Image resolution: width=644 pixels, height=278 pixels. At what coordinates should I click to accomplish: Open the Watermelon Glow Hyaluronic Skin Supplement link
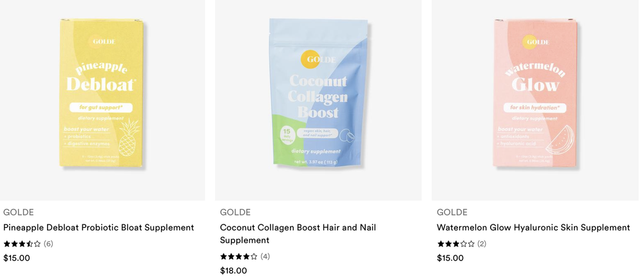pyautogui.click(x=533, y=228)
